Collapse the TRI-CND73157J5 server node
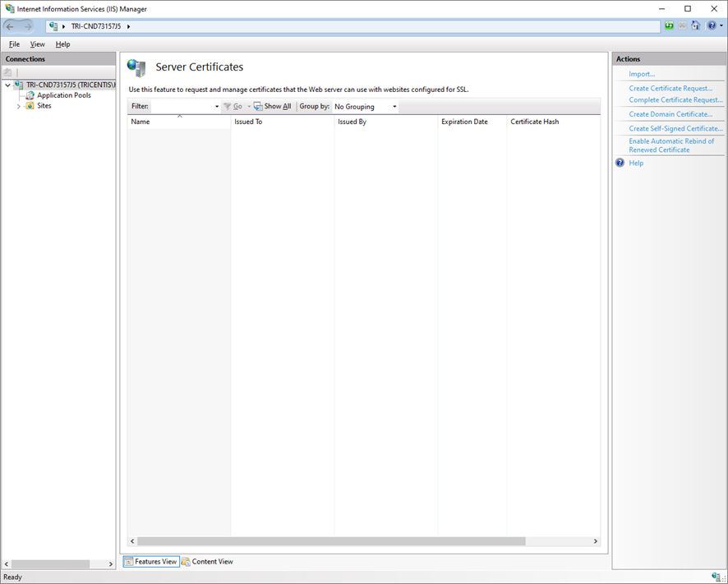This screenshot has height=584, width=728. tap(7, 85)
